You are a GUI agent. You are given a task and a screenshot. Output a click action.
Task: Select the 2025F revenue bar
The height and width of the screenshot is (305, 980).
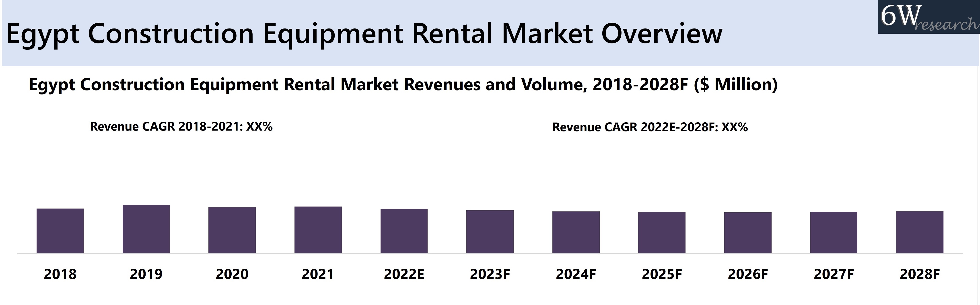pyautogui.click(x=662, y=233)
